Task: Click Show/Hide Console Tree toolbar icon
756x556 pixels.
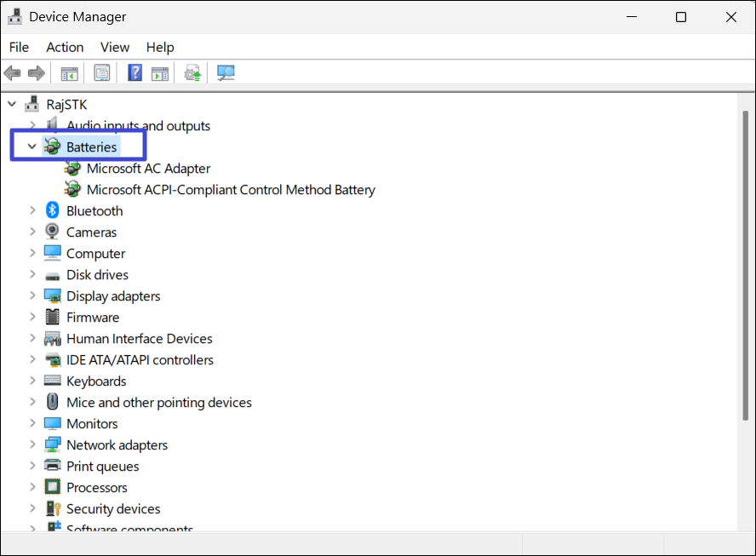Action: pos(69,73)
